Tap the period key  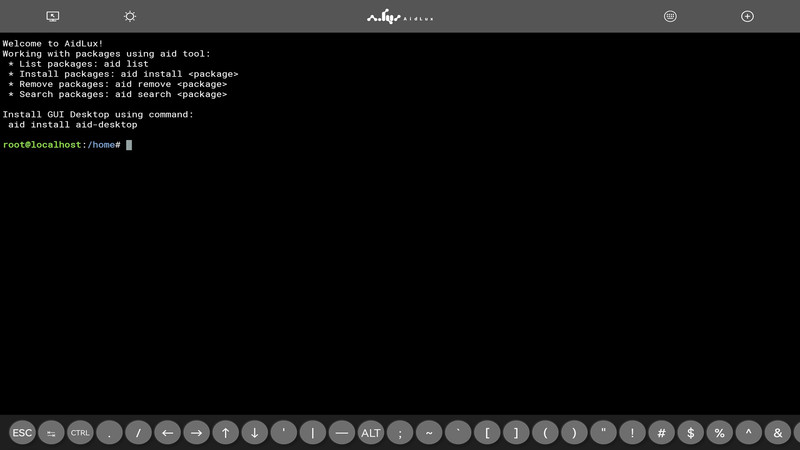pyautogui.click(x=109, y=433)
